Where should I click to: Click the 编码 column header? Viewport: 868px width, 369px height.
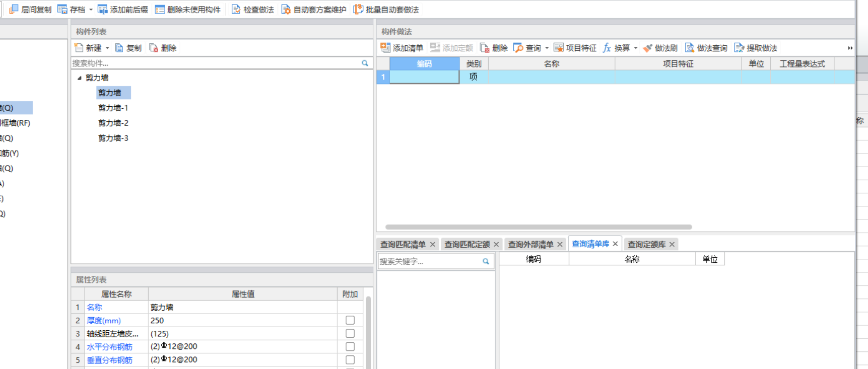click(424, 63)
